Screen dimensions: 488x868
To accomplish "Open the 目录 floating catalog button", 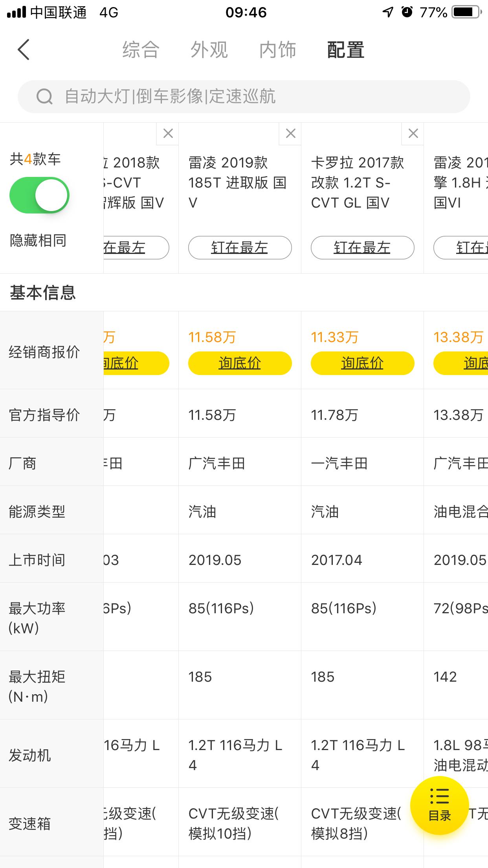I will (x=439, y=805).
